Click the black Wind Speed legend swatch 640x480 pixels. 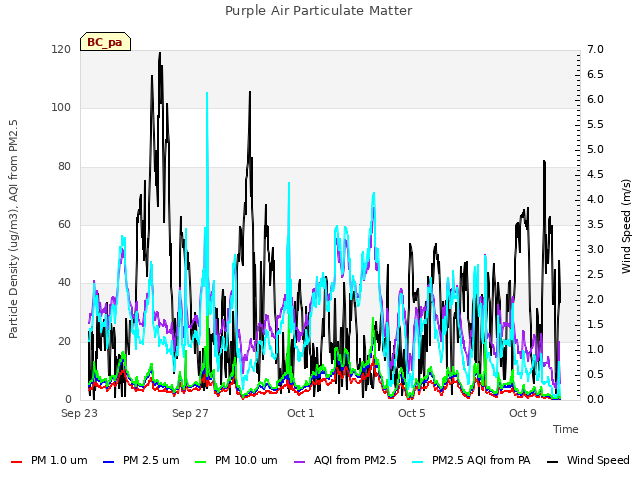pos(553,462)
